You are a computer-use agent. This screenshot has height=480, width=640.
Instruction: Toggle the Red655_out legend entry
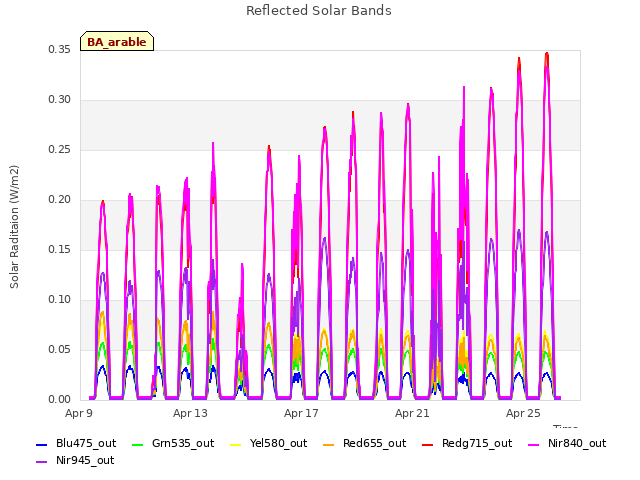[364, 443]
